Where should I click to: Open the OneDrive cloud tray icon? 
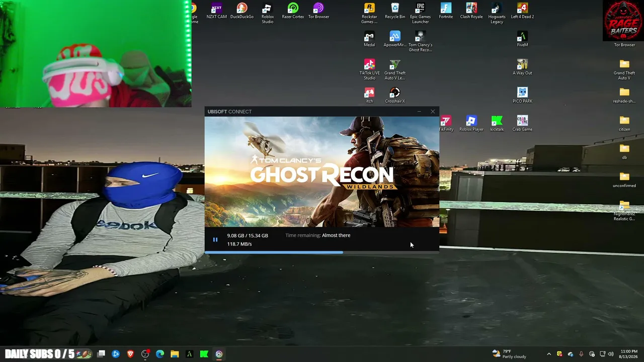click(x=570, y=354)
